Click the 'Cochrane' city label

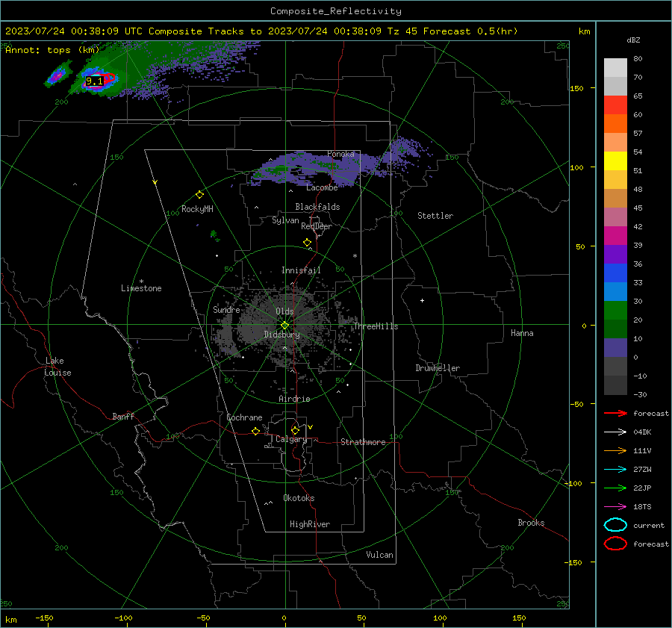[244, 417]
